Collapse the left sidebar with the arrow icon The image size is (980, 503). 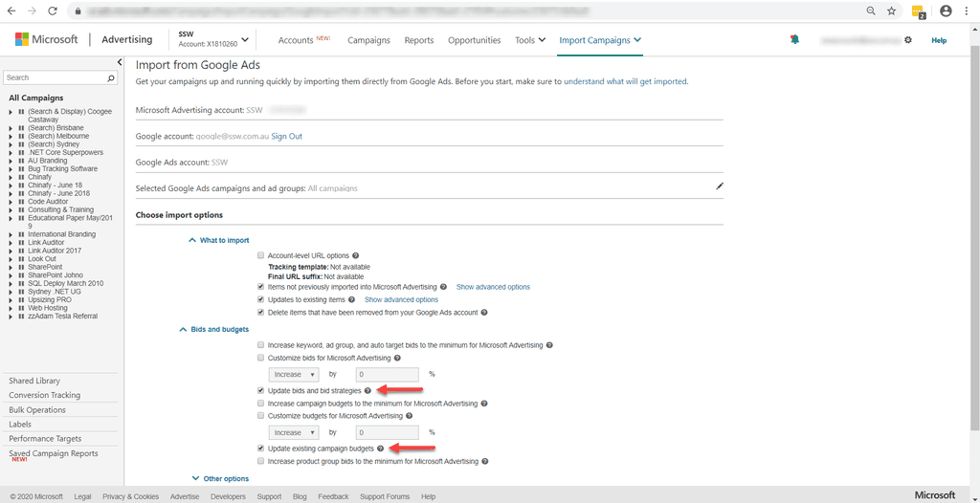120,62
